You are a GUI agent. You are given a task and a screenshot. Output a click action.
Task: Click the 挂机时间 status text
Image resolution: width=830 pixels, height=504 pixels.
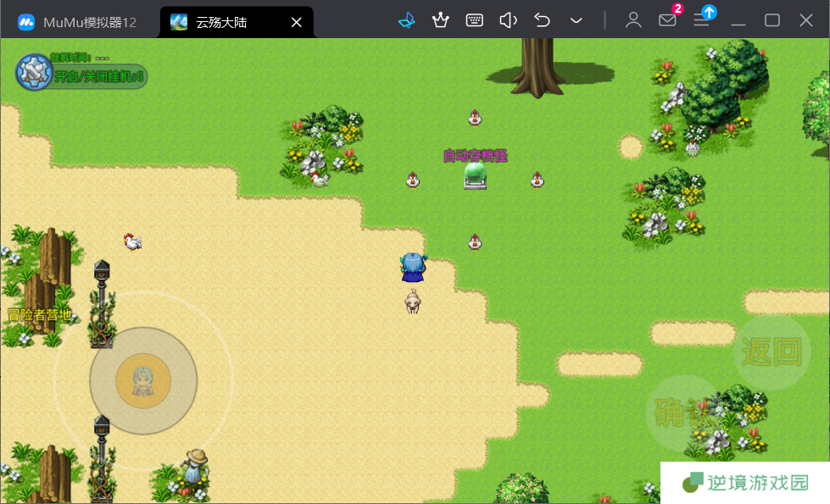tap(80, 58)
